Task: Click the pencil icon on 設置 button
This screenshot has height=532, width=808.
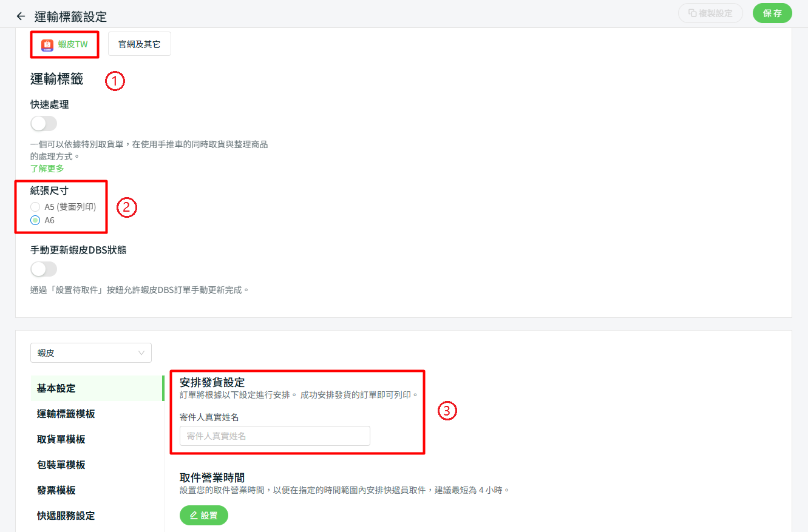Action: pos(194,515)
